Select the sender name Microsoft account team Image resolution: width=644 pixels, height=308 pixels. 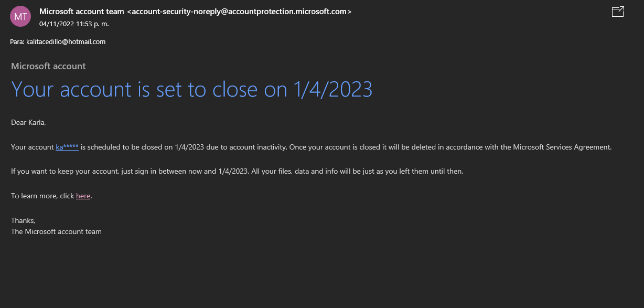(82, 12)
